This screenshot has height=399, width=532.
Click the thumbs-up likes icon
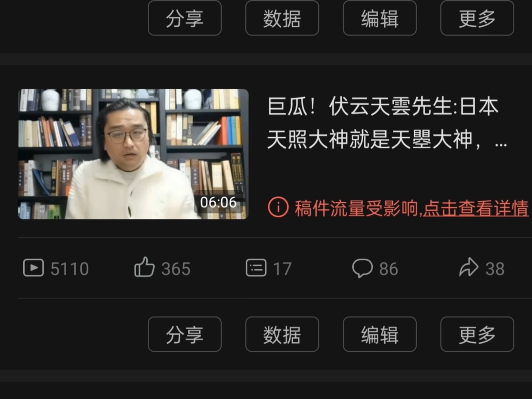click(144, 267)
